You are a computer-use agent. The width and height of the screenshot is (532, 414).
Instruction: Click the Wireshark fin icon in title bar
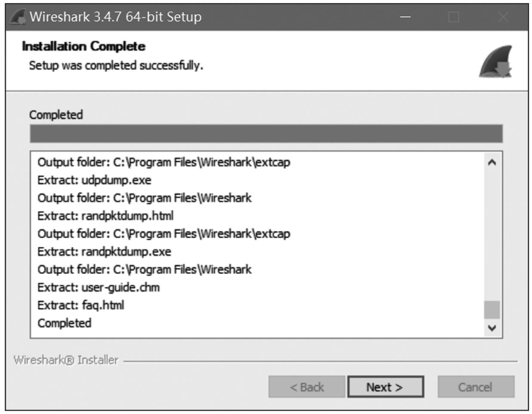18,17
